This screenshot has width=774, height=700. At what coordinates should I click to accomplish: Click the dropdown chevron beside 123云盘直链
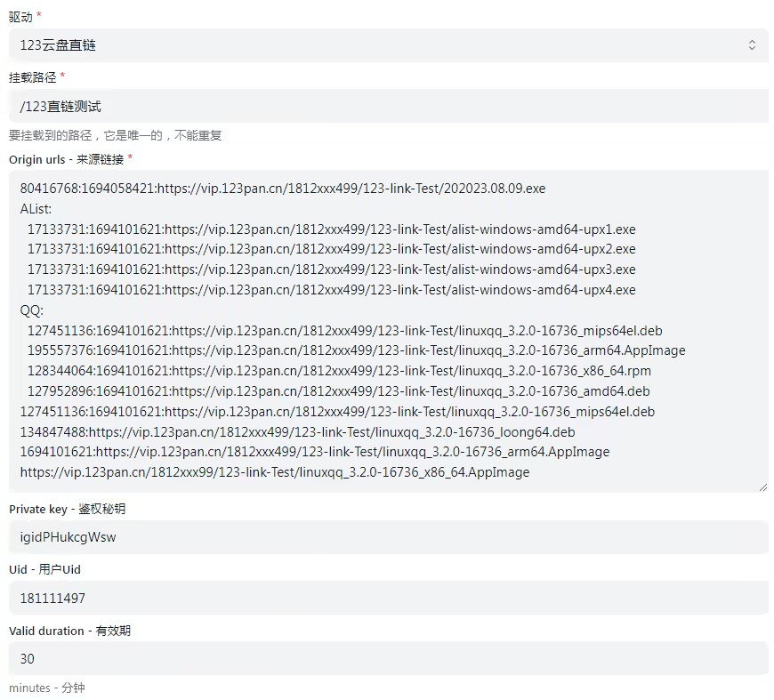(752, 44)
